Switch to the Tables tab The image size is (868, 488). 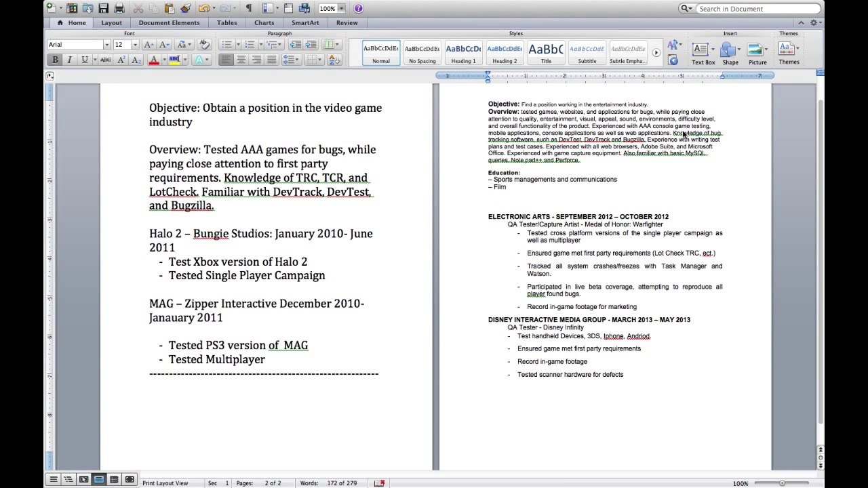227,22
